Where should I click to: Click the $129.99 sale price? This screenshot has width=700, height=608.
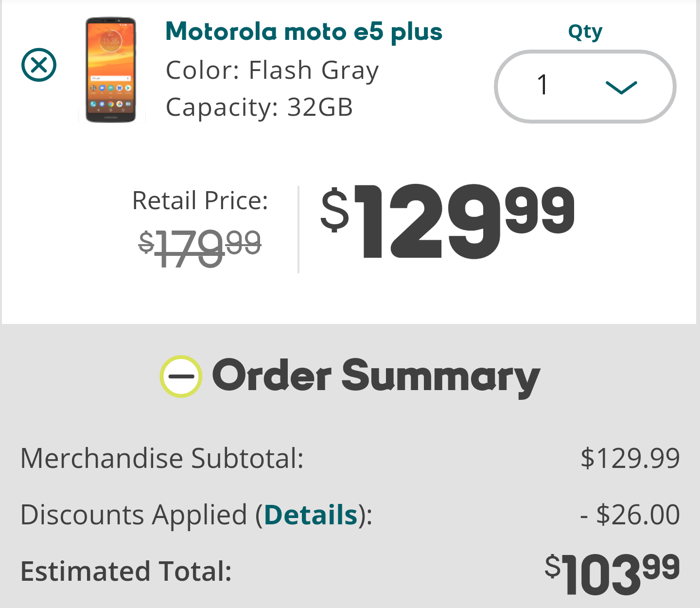coord(448,222)
